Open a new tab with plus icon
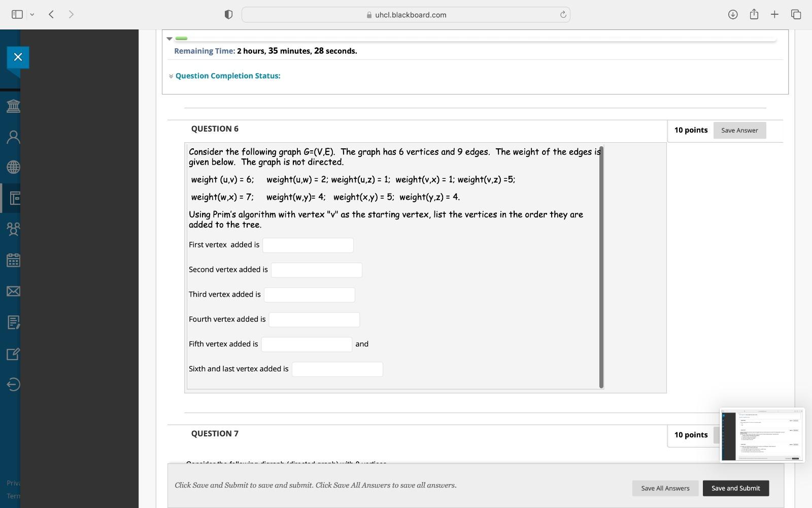 [x=774, y=15]
